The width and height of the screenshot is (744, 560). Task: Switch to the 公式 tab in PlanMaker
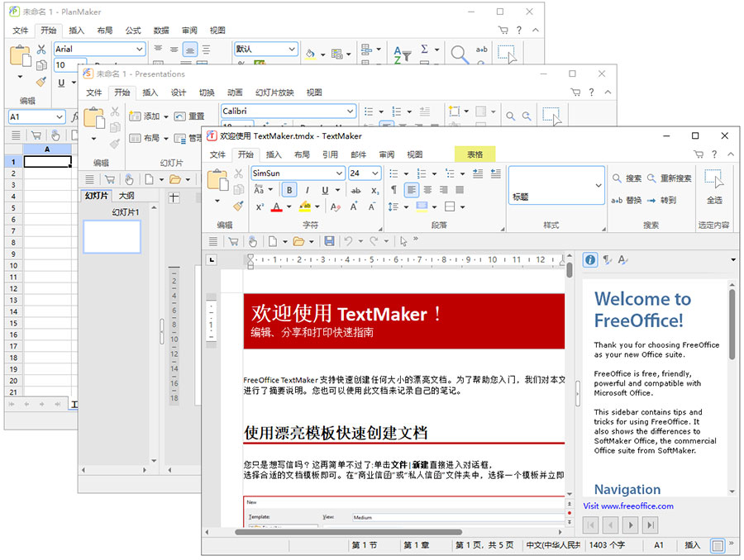[x=133, y=31]
